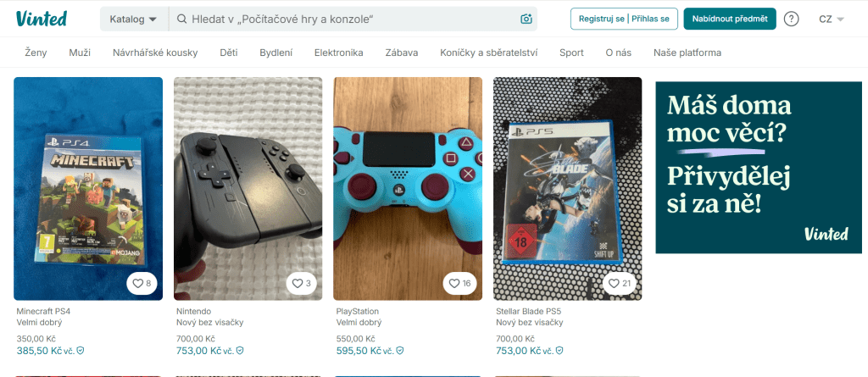Favorite the Minecraft PS4 listing

pyautogui.click(x=142, y=284)
